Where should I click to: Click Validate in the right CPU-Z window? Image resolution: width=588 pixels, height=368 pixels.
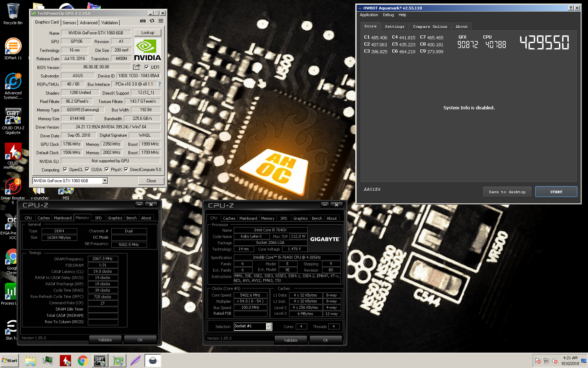[x=290, y=340]
